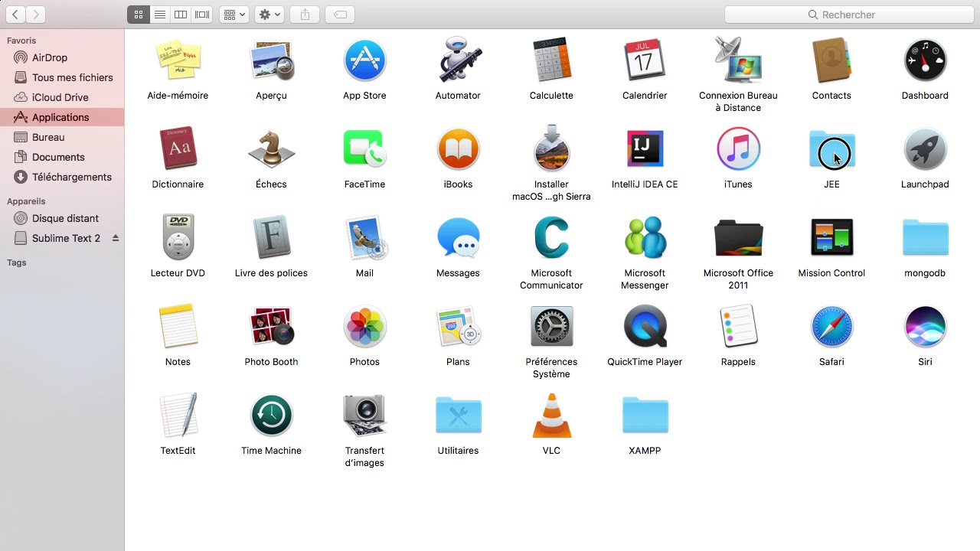Select Installer macOS High Sierra icon
This screenshot has height=551, width=980.
point(551,149)
